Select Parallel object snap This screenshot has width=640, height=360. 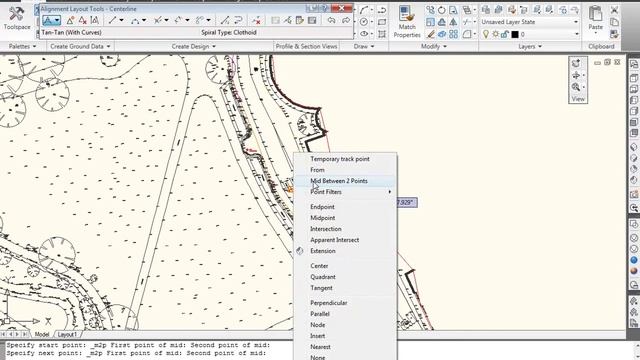[x=345, y=314]
